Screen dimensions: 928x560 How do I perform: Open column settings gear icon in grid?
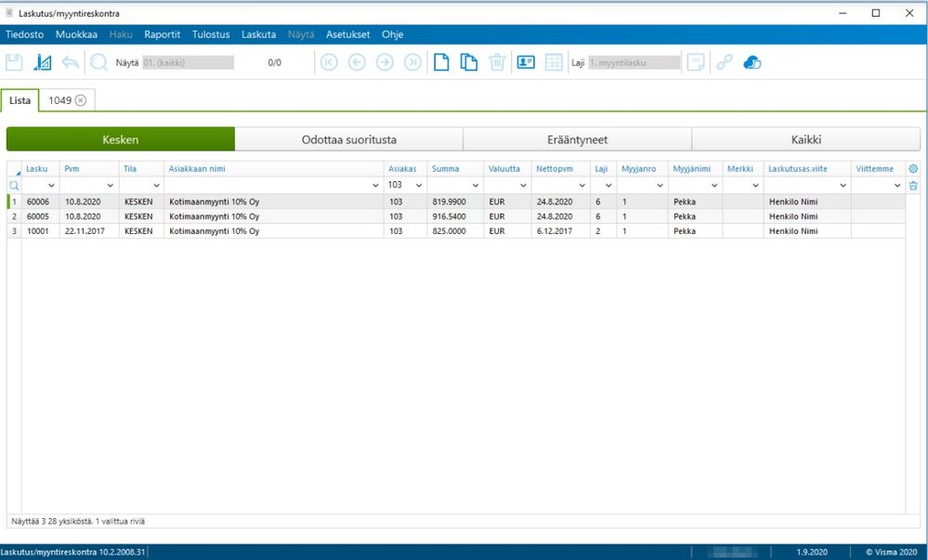tap(913, 169)
